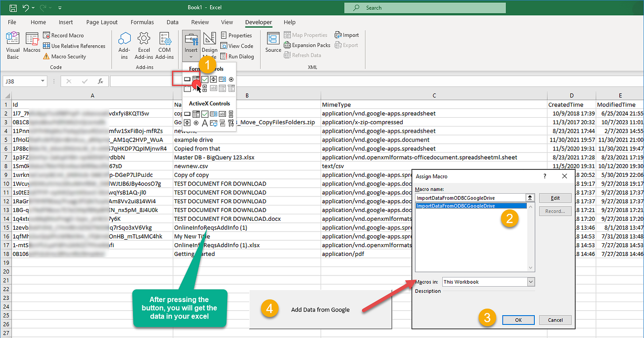Switch to the Home ribbon tab

[x=38, y=22]
